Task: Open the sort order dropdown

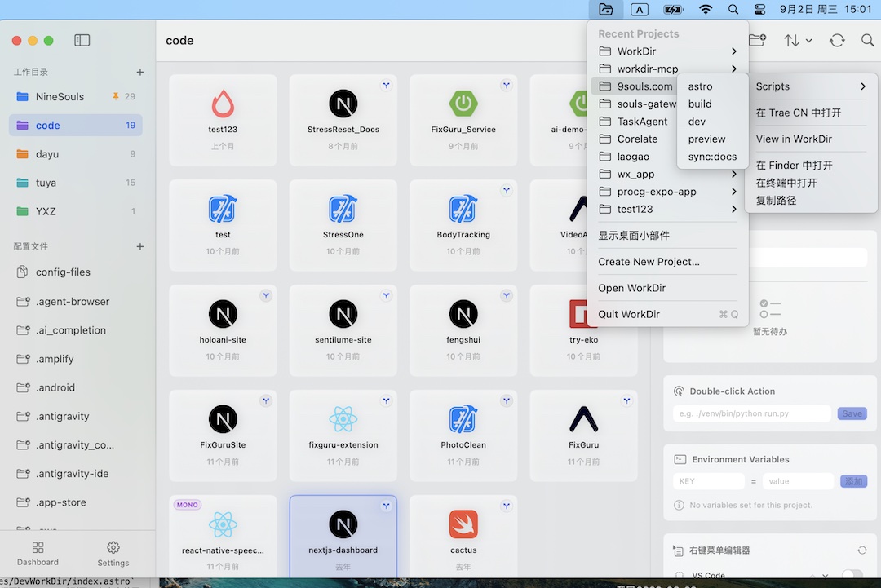Action: point(798,41)
